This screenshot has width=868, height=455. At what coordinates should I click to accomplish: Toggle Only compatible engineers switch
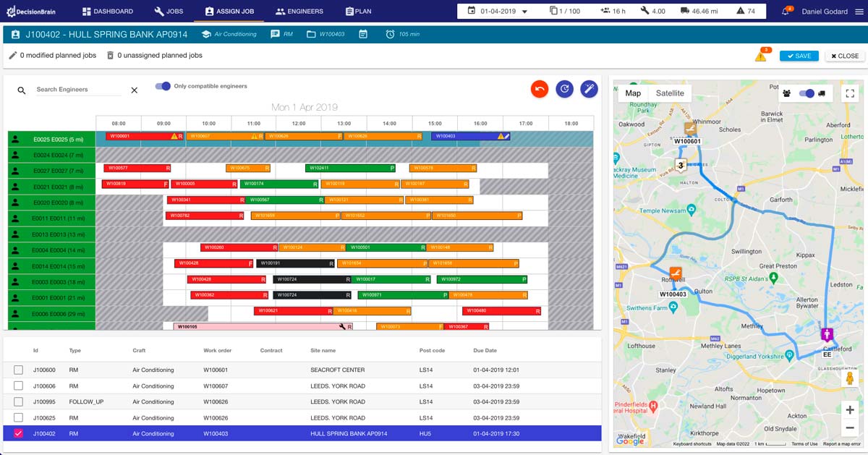163,86
